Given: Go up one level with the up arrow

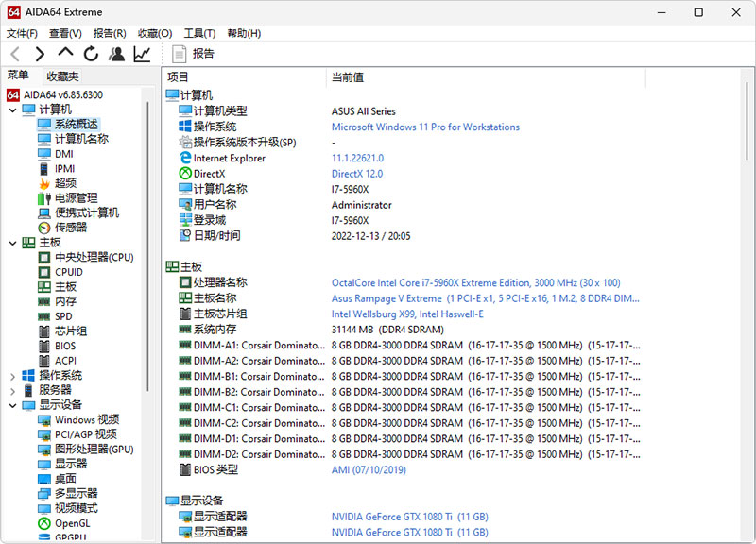Looking at the screenshot, I should (65, 52).
